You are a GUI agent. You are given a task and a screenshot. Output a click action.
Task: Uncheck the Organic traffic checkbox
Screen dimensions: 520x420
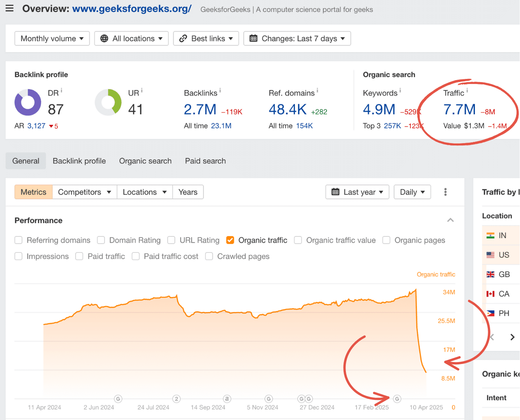[x=230, y=240]
